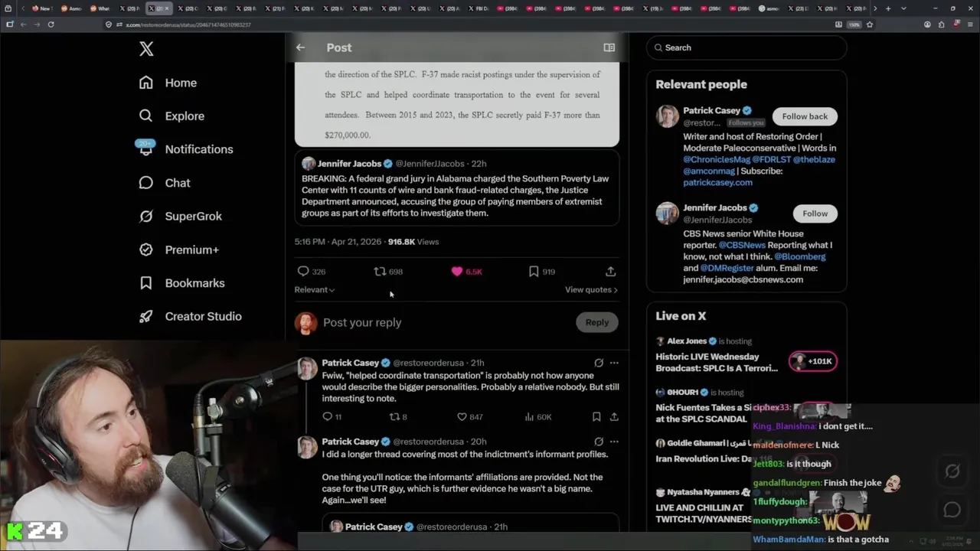This screenshot has height=551, width=980.
Task: Open Grok icon on Patrick's 20h reply
Action: [599, 442]
